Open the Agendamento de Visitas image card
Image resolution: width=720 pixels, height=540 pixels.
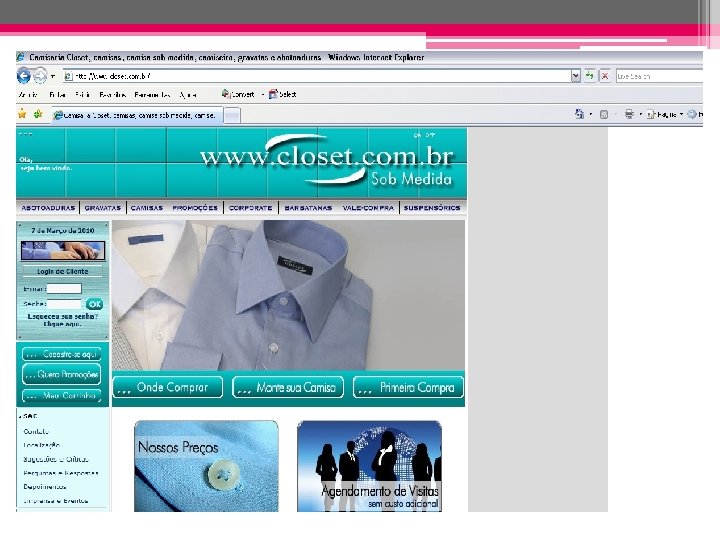(370, 466)
